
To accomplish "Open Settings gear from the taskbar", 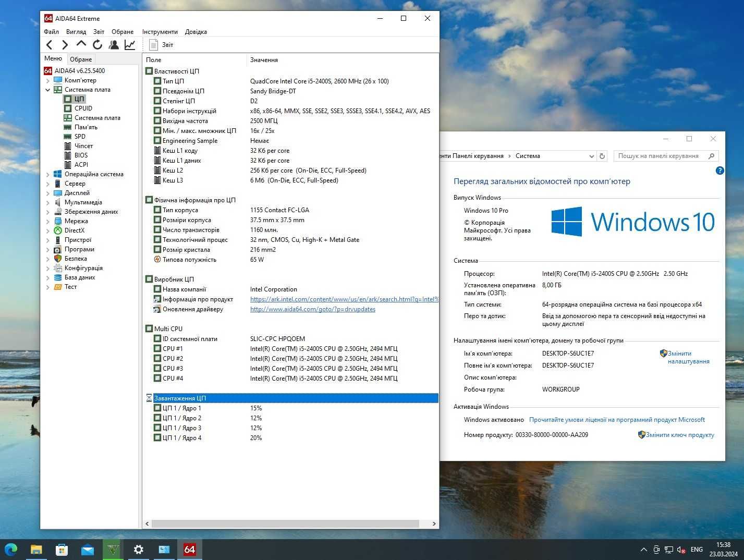I will click(x=138, y=549).
